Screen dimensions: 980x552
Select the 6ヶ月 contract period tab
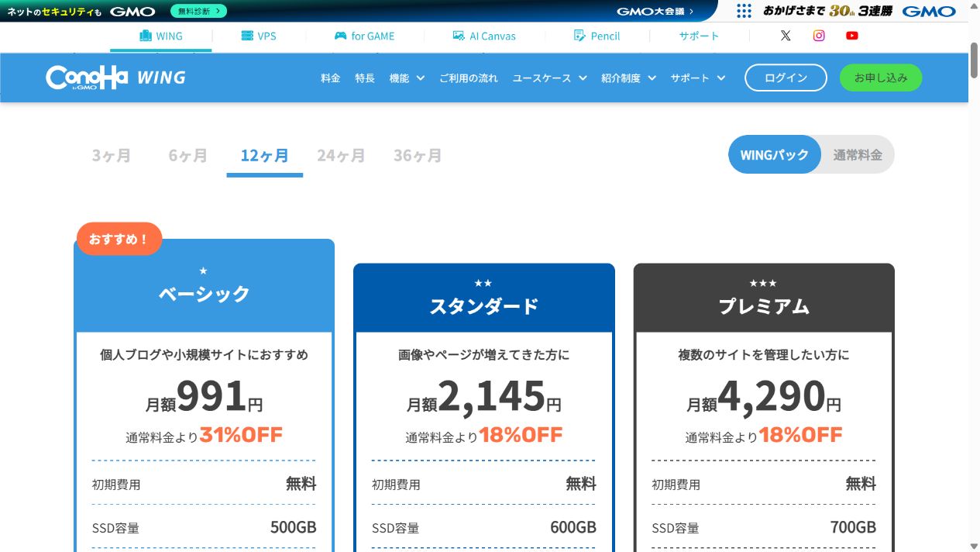point(188,156)
